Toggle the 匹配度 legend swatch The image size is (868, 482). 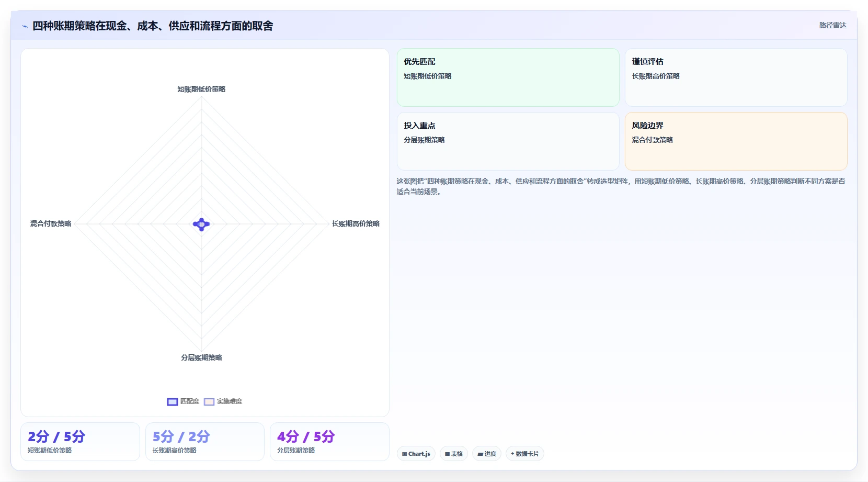coord(173,402)
